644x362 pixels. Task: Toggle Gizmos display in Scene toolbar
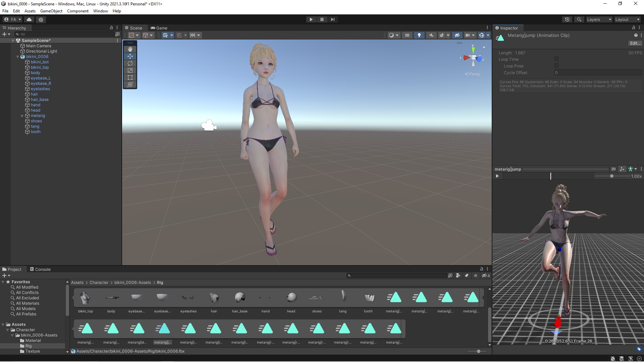[x=481, y=35]
